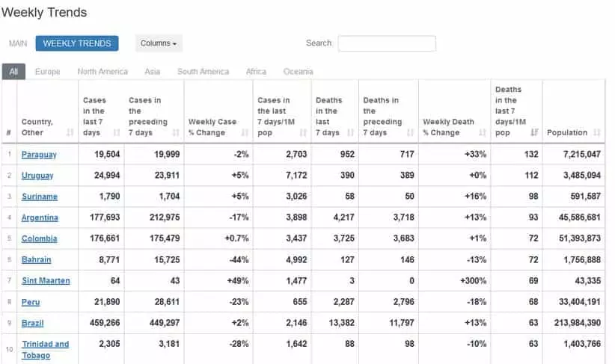This screenshot has height=364, width=615.
Task: Sort by Cases in the last 7 days icon
Action: point(117,133)
